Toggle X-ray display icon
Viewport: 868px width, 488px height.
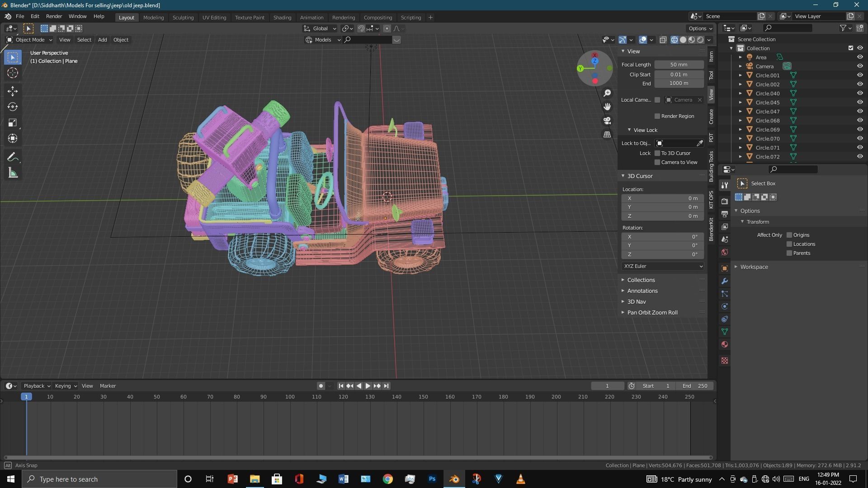[x=663, y=40]
